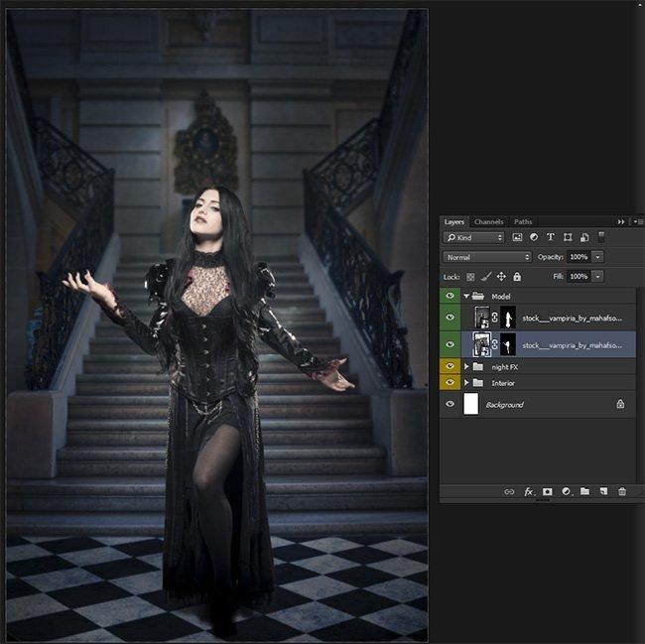The image size is (645, 644).
Task: Click the Background layer white thumbnail
Action: pos(471,404)
